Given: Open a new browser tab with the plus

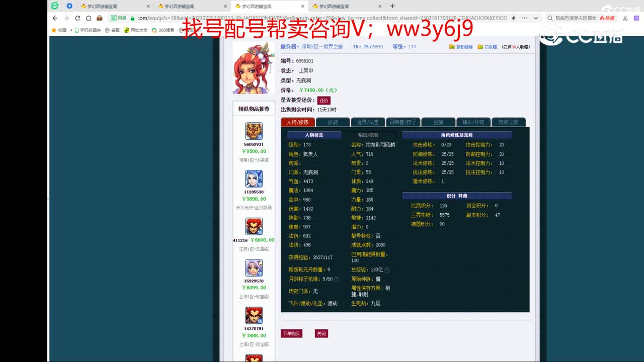Looking at the screenshot, I should pyautogui.click(x=392, y=7).
